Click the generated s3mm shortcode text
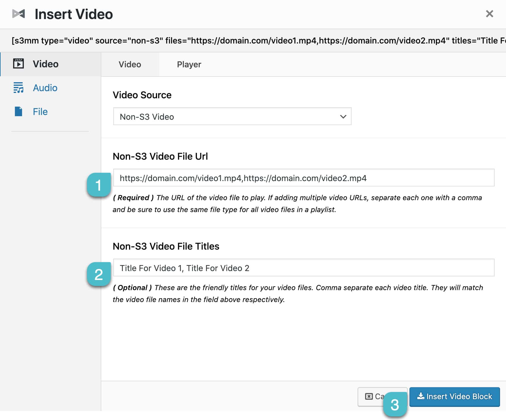Image resolution: width=506 pixels, height=420 pixels. click(259, 41)
